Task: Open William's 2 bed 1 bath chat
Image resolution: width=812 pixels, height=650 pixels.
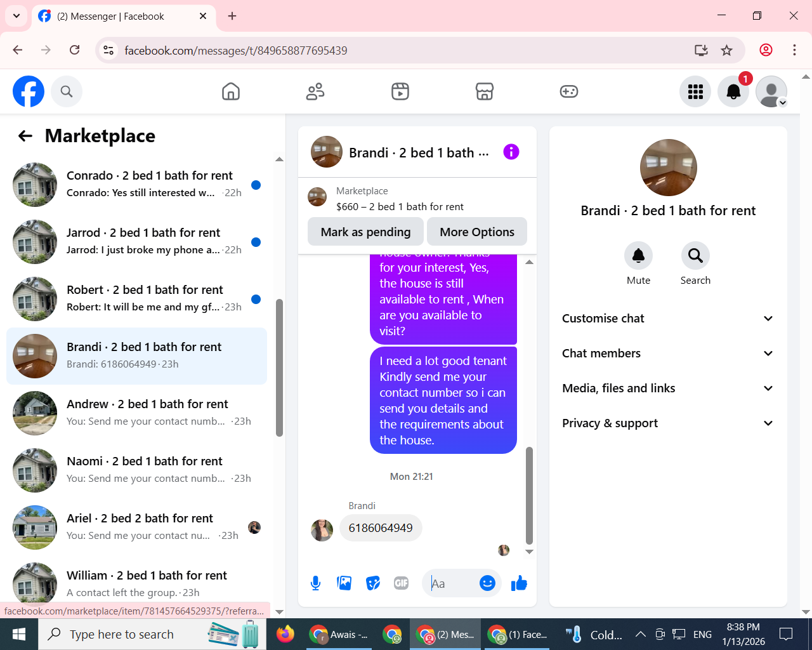Action: [x=136, y=583]
